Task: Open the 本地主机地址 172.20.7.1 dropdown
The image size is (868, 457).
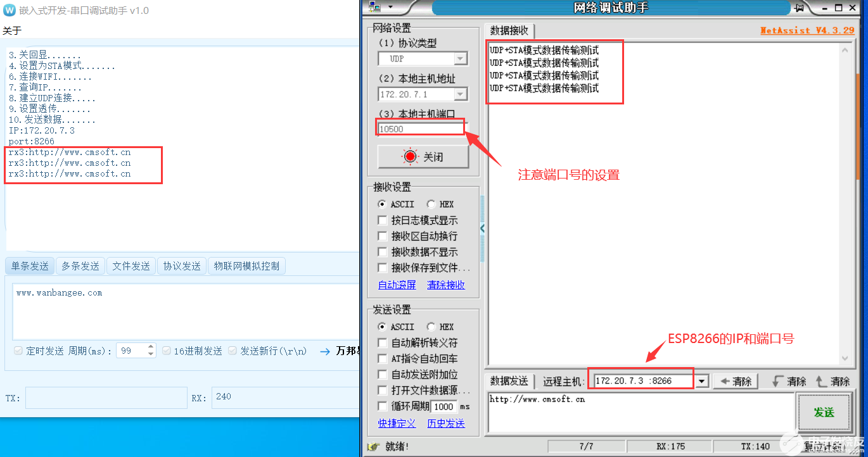Action: pos(461,94)
